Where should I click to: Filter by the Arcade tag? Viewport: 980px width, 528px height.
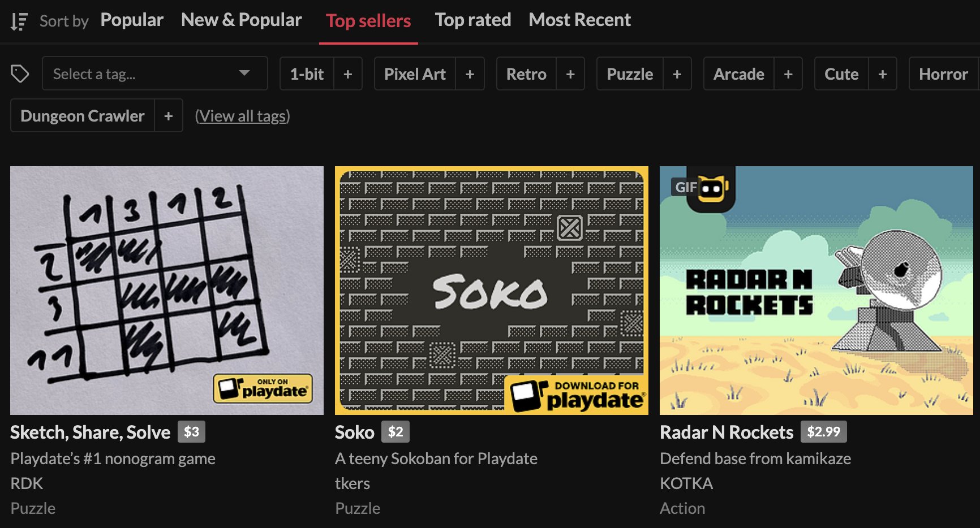coord(738,73)
